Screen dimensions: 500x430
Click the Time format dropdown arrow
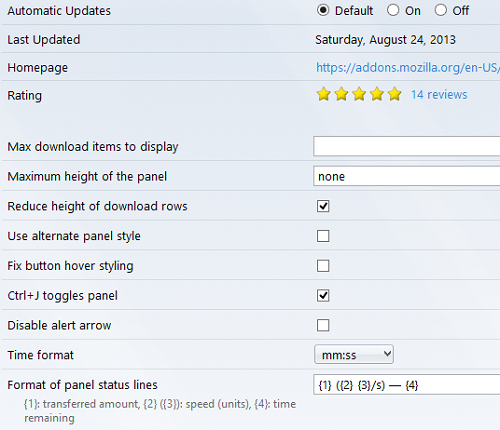click(x=387, y=354)
